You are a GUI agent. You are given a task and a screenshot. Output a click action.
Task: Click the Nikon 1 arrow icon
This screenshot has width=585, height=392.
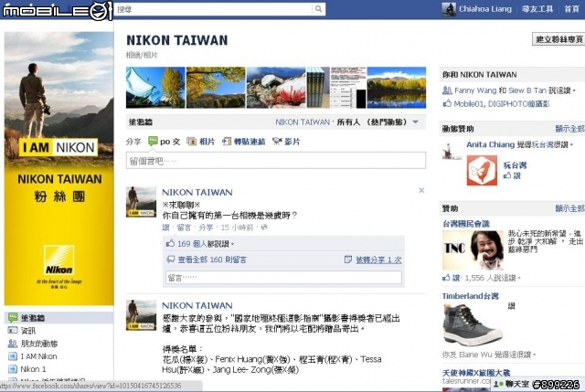point(13,369)
